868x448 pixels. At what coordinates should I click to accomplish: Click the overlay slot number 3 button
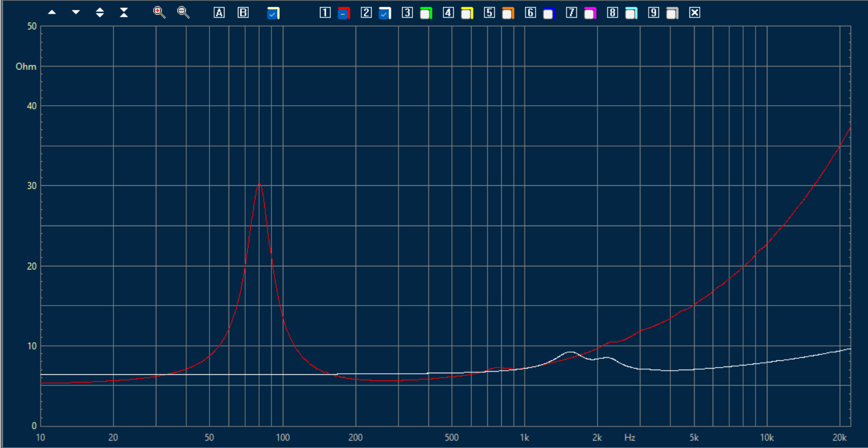point(407,12)
